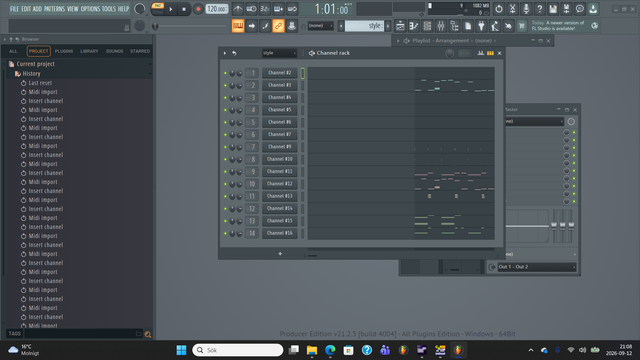Click the red record button
The image size is (640, 360).
pyautogui.click(x=198, y=9)
